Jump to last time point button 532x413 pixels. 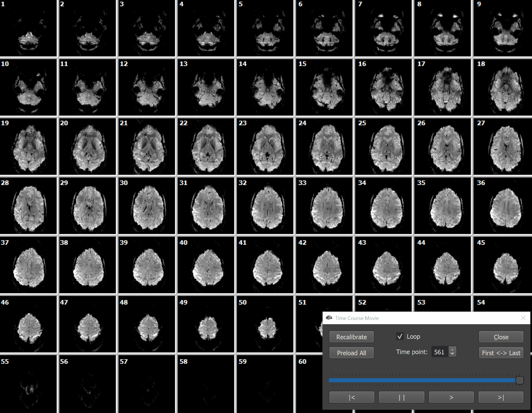pos(501,397)
